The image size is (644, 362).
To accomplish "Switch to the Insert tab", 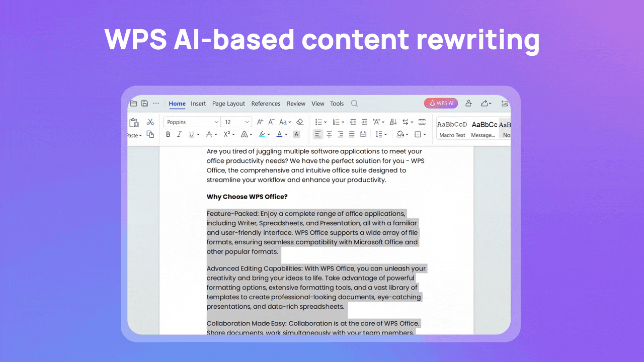I will point(198,104).
